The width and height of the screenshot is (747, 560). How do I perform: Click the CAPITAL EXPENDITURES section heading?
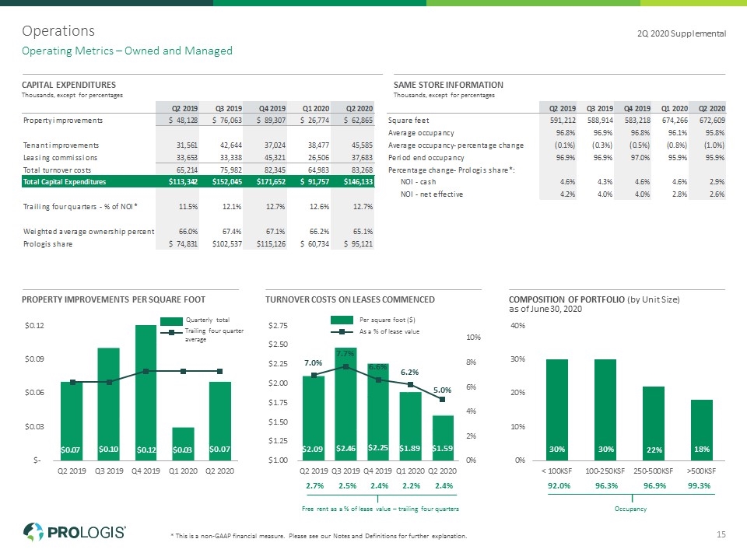pos(69,85)
